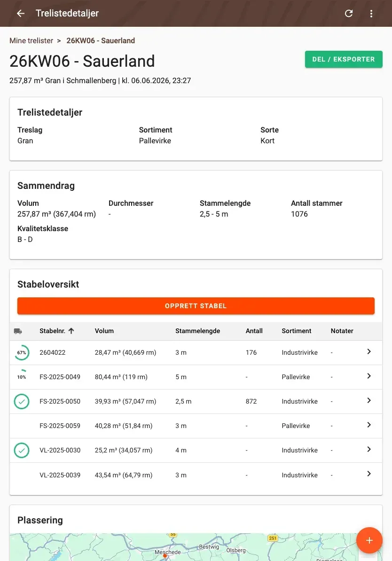Open stack VL-2025-0039 via its chevron

[x=368, y=474]
